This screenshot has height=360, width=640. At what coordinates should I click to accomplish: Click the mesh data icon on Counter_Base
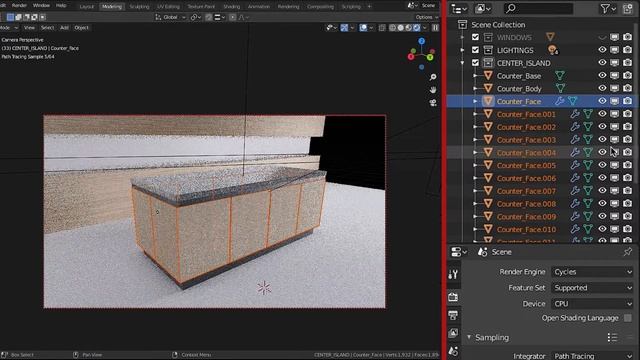point(560,76)
